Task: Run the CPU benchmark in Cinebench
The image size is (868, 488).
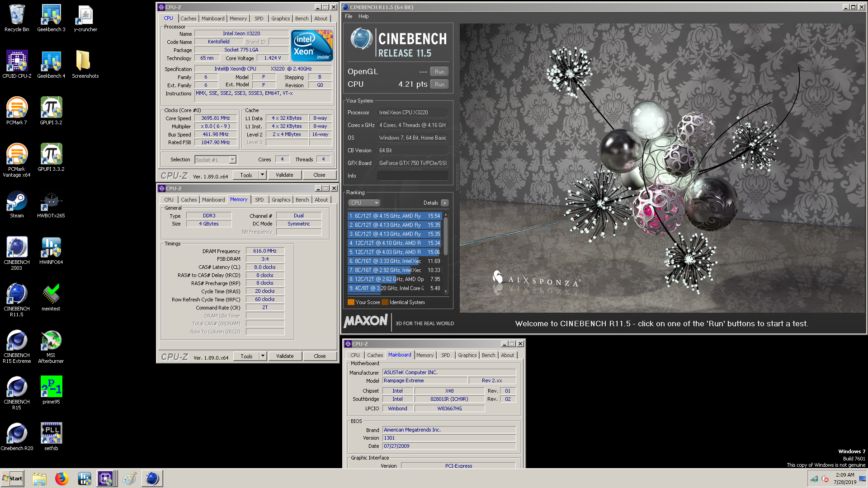Action: (439, 84)
